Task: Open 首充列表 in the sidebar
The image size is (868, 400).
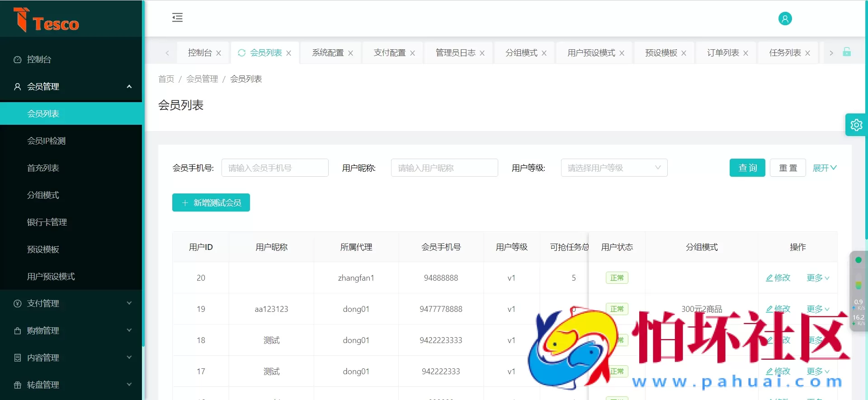Action: click(71, 168)
